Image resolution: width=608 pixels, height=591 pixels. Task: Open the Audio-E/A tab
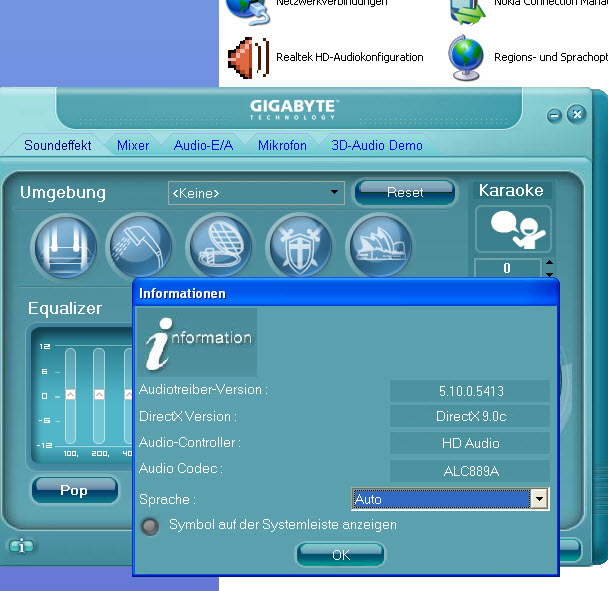click(x=204, y=145)
